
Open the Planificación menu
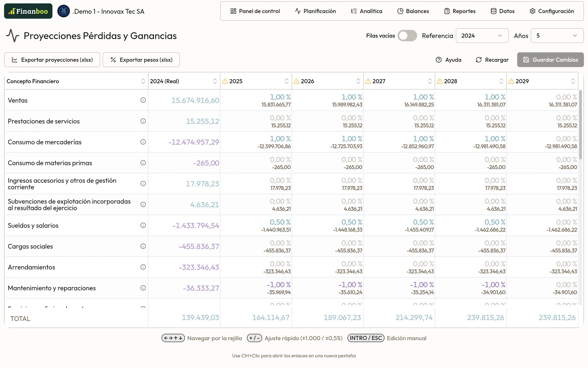[x=315, y=11]
